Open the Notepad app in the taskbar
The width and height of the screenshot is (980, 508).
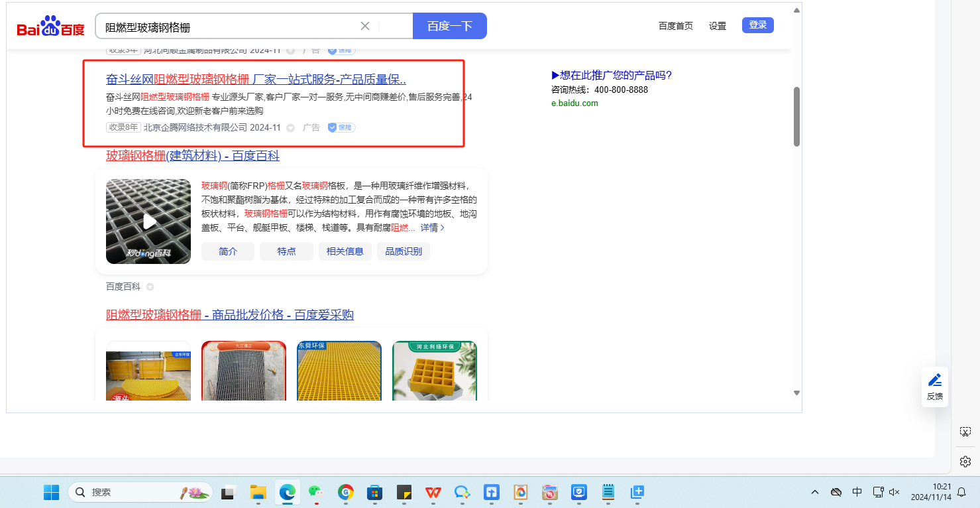608,492
